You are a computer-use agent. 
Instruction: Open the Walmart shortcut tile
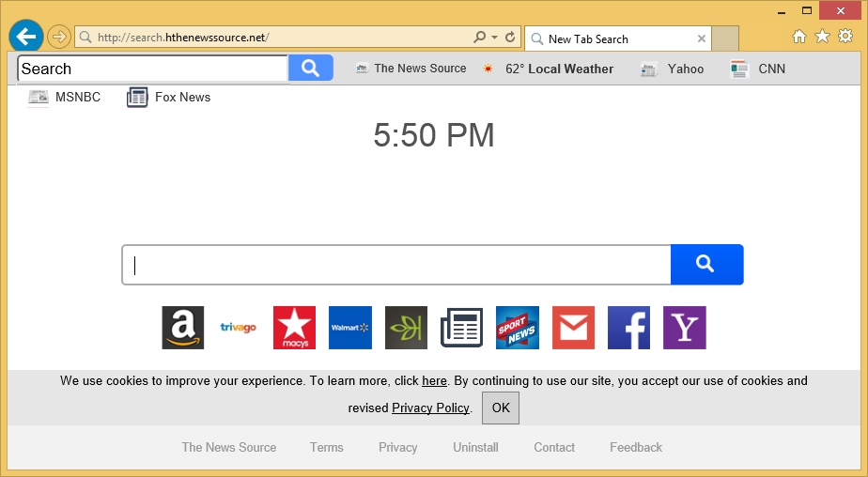(x=350, y=328)
